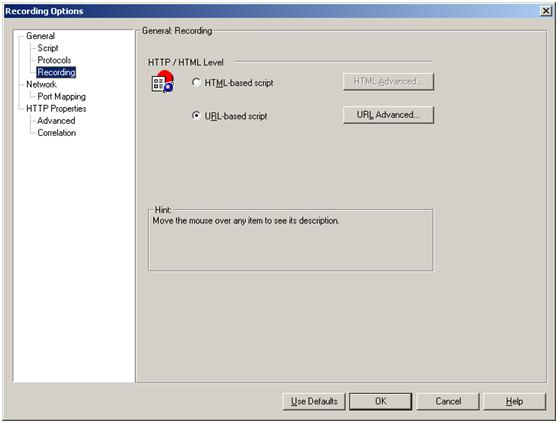The image size is (558, 423).
Task: Click the 'General: Recording' group title
Action: point(177,31)
